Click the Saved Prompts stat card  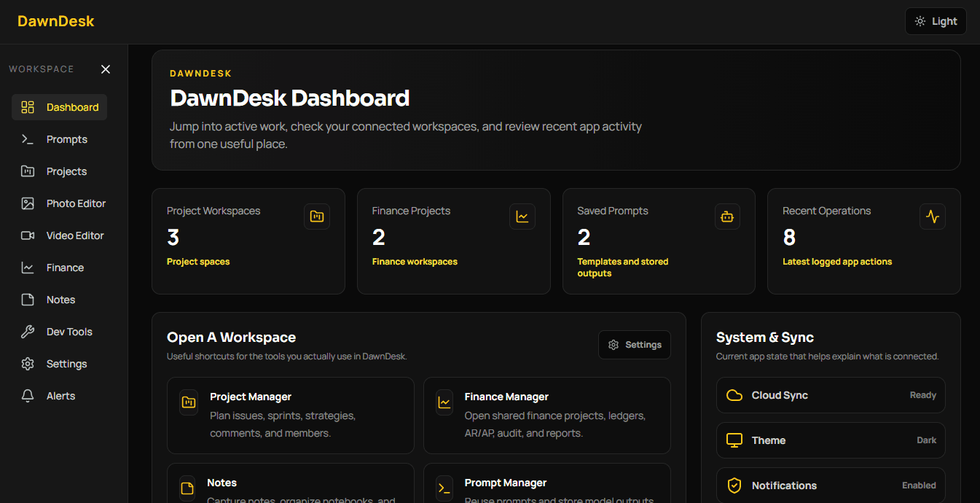(659, 241)
